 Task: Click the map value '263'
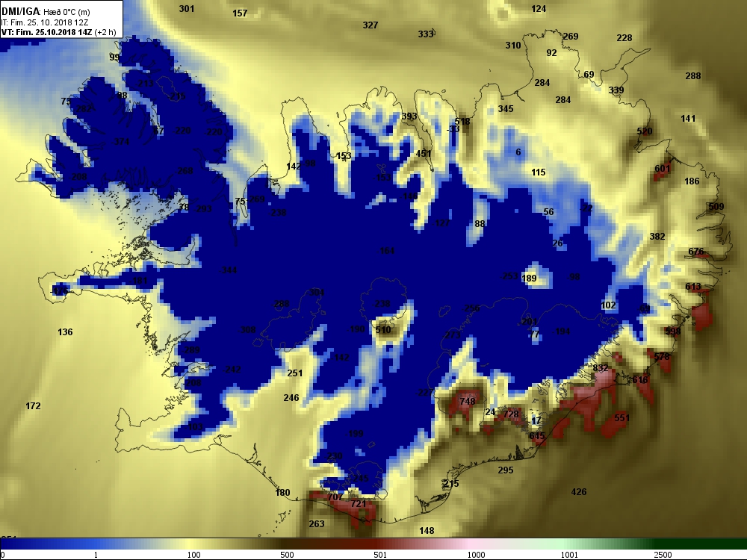tap(317, 524)
